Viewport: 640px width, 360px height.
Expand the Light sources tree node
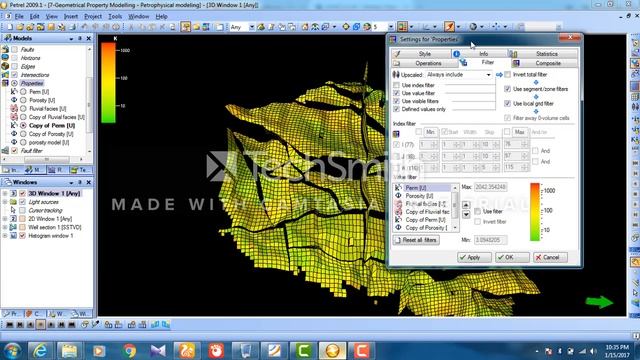click(5, 202)
